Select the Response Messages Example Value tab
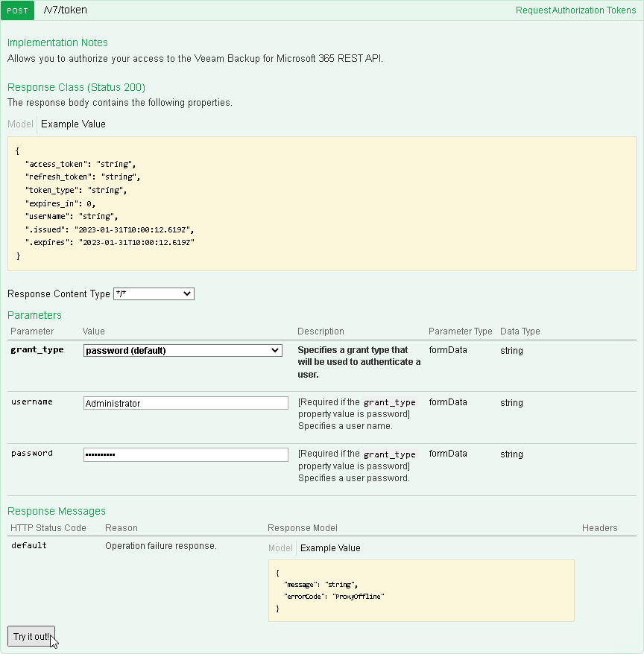Image resolution: width=644 pixels, height=654 pixels. click(330, 548)
